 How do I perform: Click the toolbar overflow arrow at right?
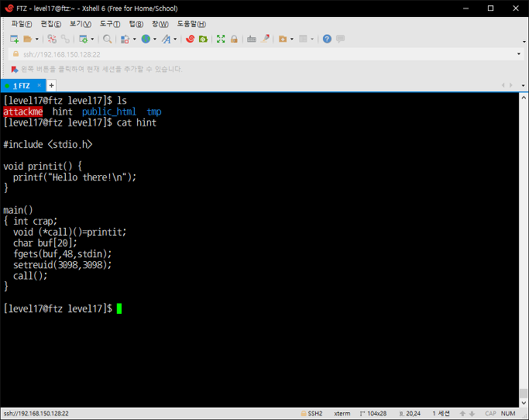click(x=524, y=42)
